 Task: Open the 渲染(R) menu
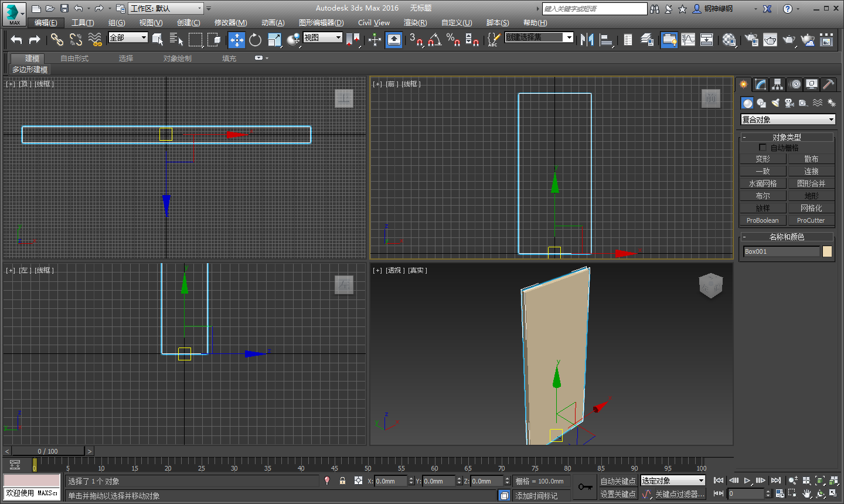pyautogui.click(x=416, y=23)
